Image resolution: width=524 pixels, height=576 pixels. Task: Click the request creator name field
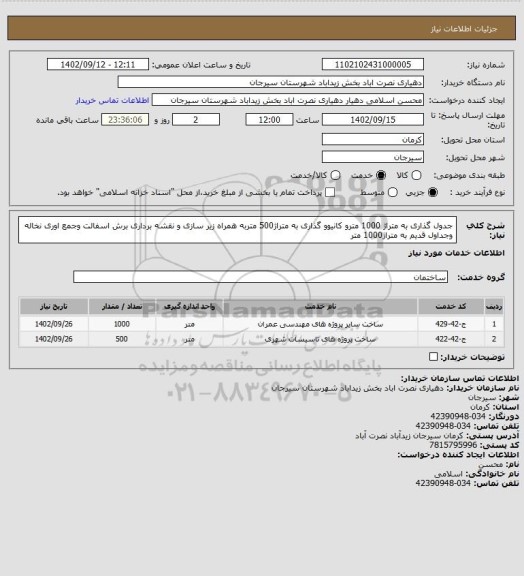click(288, 100)
